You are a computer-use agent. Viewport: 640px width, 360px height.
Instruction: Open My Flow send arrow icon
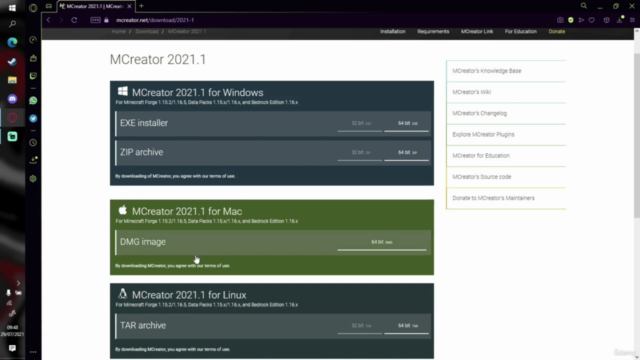coord(581,20)
